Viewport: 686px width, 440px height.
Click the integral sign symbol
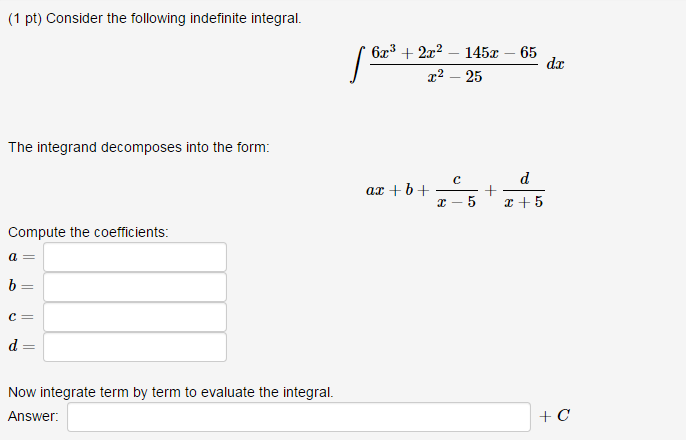tap(357, 65)
